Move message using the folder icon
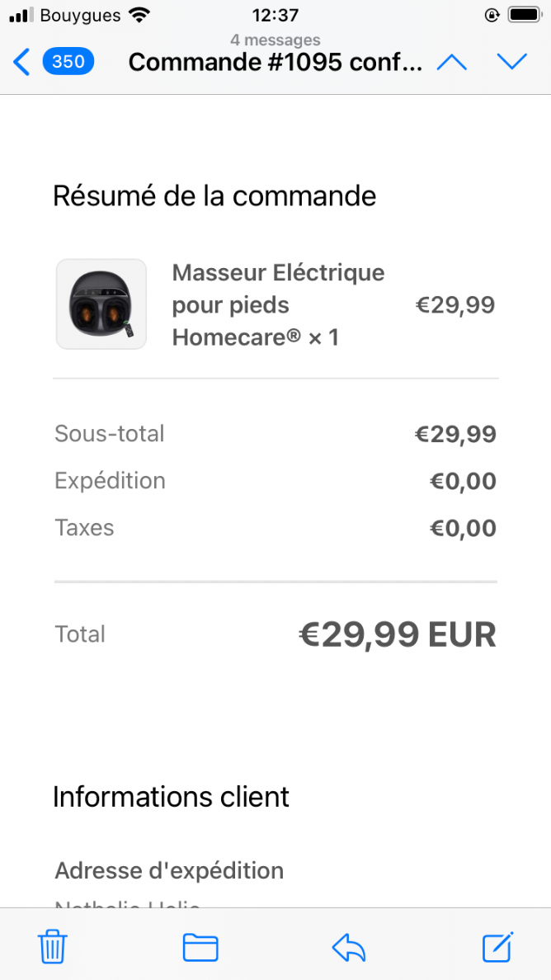Screen dimensions: 551x980 point(200,947)
